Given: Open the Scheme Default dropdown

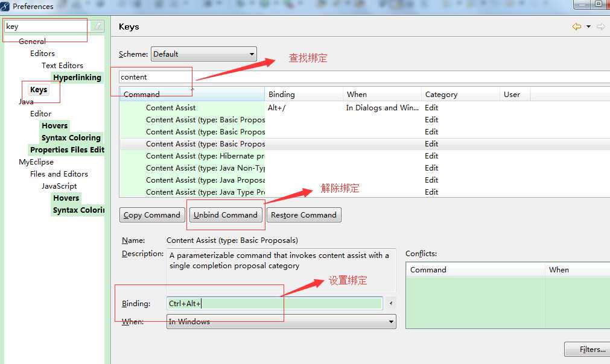Looking at the screenshot, I should point(203,54).
